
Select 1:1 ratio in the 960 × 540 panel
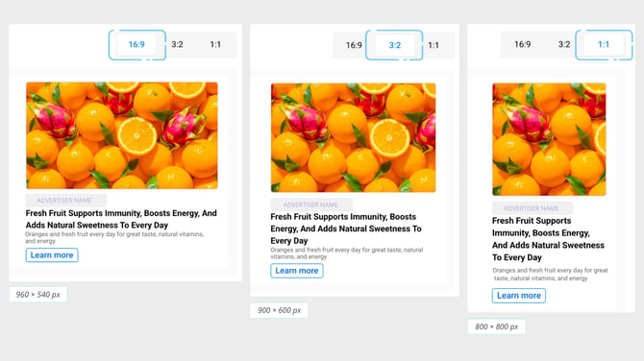[215, 44]
